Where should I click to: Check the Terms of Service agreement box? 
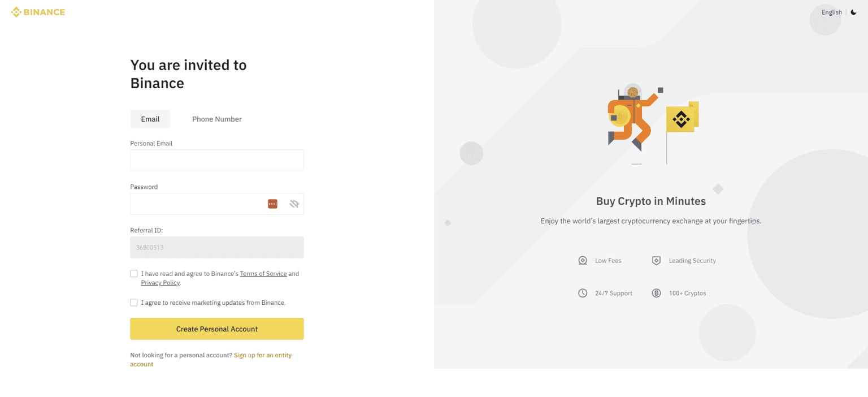point(134,274)
